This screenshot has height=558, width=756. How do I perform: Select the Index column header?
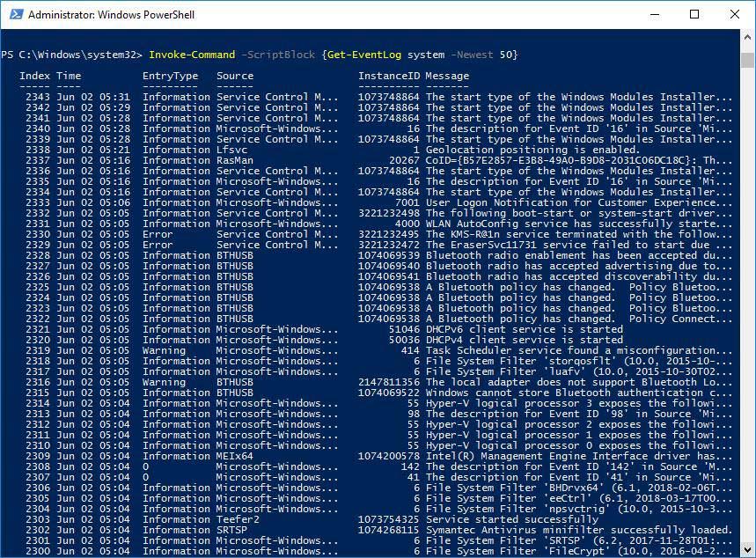(35, 75)
